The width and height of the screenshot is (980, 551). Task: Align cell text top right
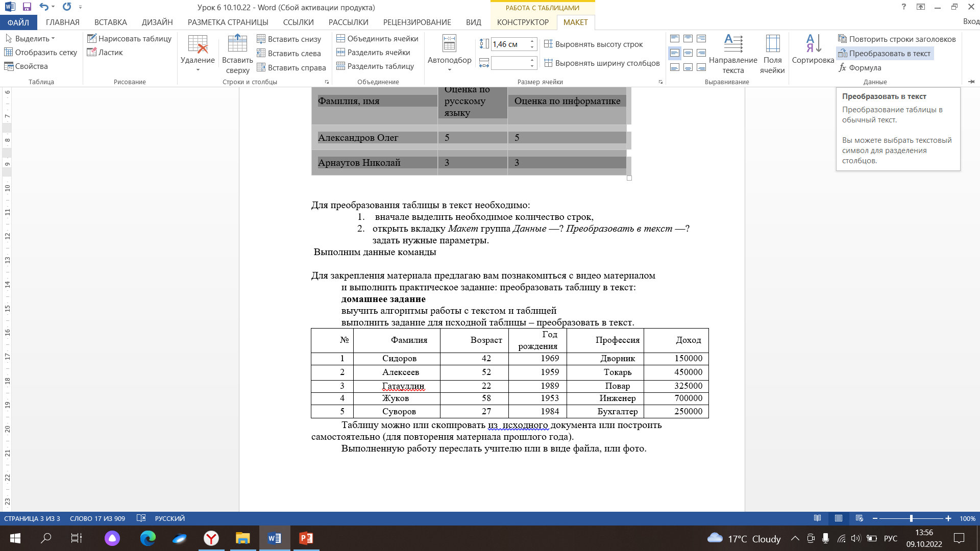(701, 39)
